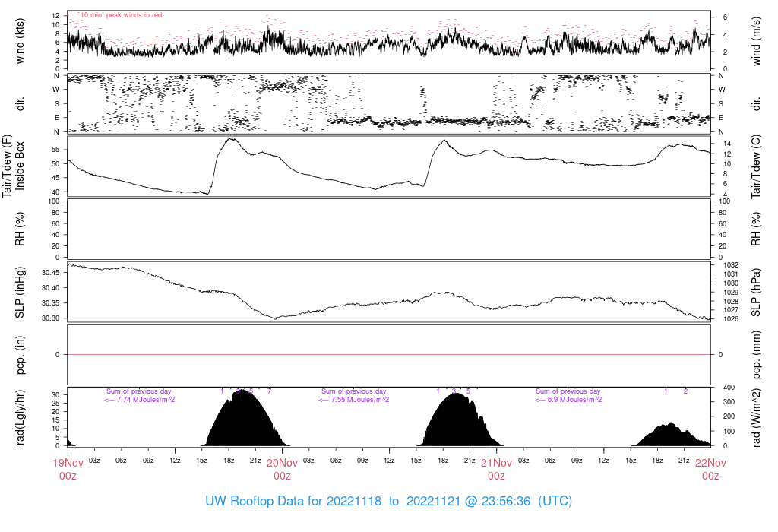Click the "rad (W/m^2)" axis label
The width and height of the screenshot is (778, 532).
(756, 417)
